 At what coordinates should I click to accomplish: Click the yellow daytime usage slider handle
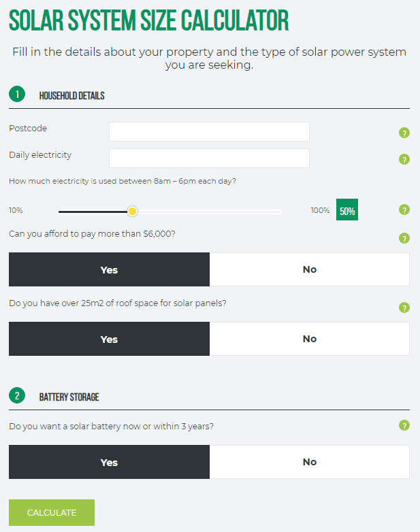tap(133, 212)
